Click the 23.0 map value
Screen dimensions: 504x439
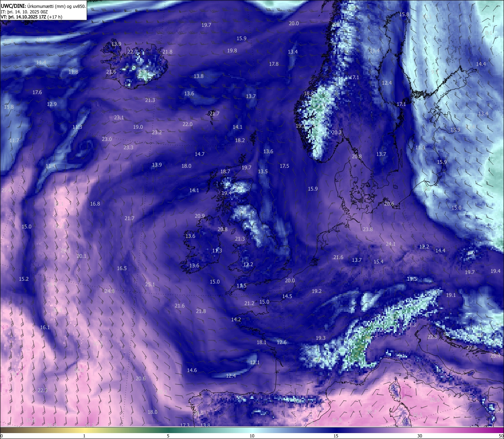tap(107, 139)
